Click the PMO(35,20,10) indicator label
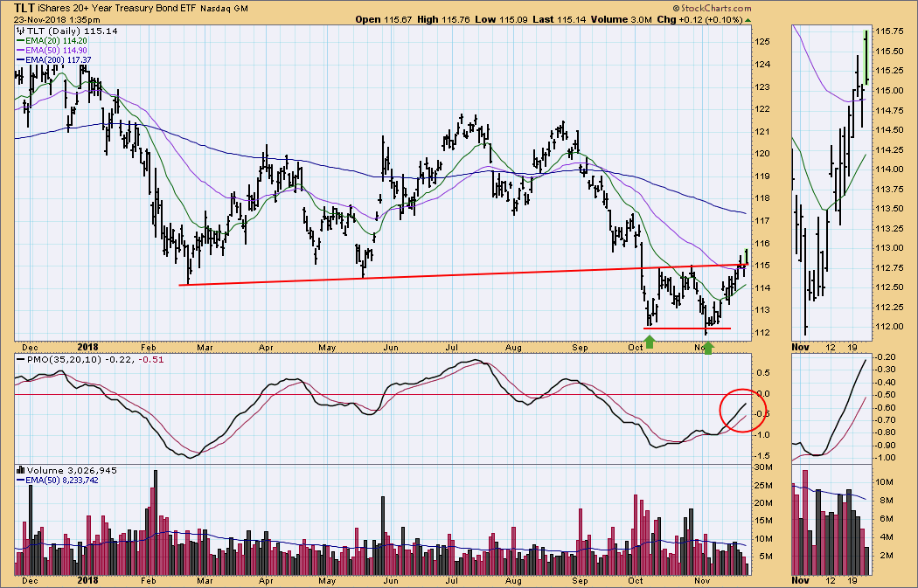Image resolution: width=918 pixels, height=588 pixels. 64,359
